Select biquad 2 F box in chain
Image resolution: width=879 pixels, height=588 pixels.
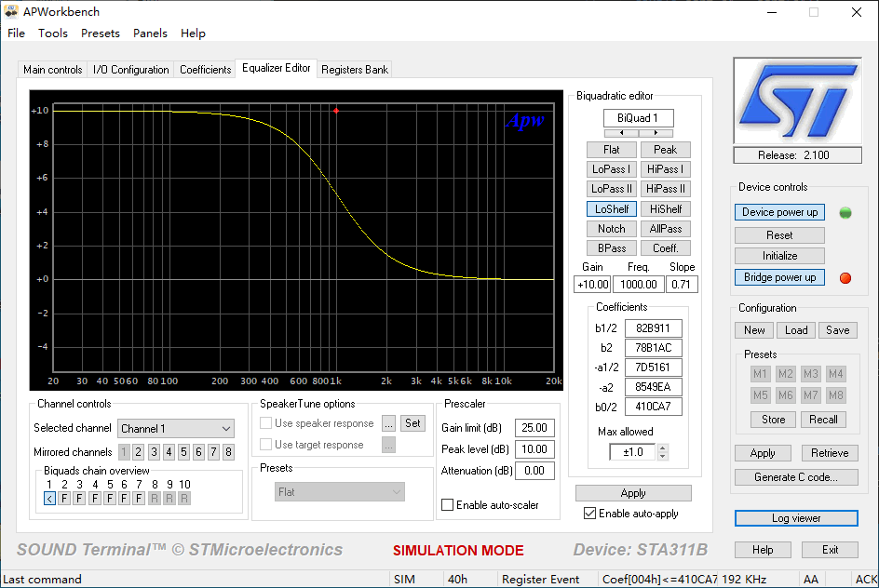coord(64,499)
